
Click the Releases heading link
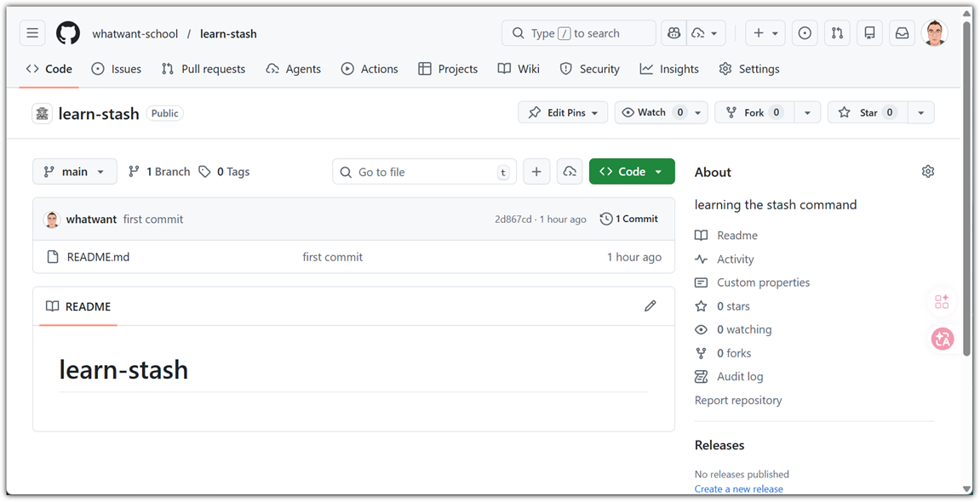coord(719,445)
